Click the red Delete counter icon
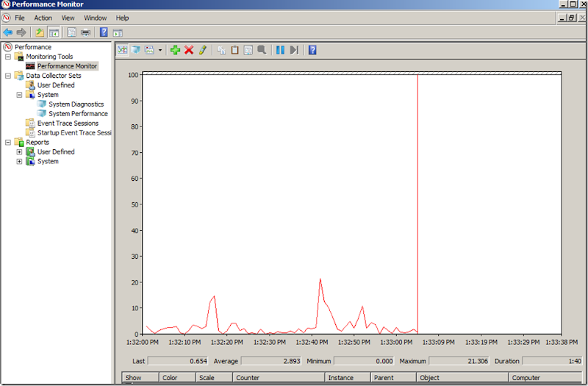Image resolution: width=588 pixels, height=386 pixels. point(189,50)
